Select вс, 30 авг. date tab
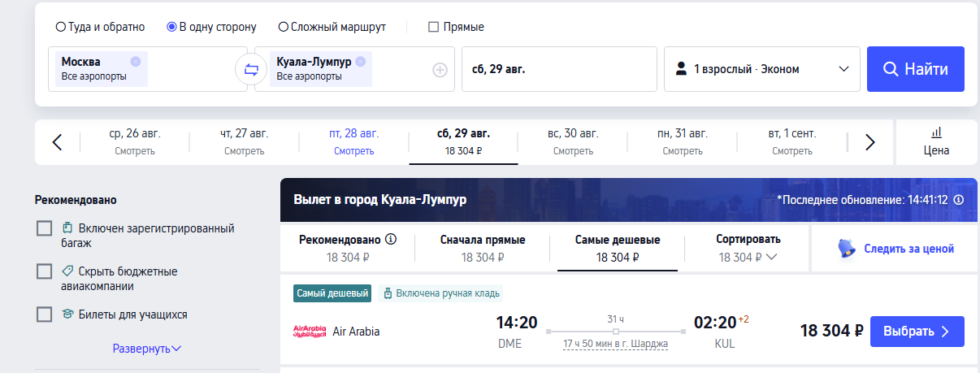This screenshot has width=980, height=373. (x=573, y=141)
